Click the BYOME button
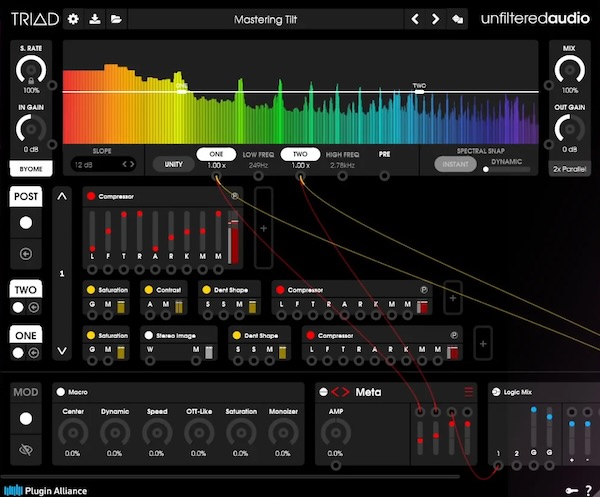This screenshot has width=600, height=497. click(x=31, y=169)
